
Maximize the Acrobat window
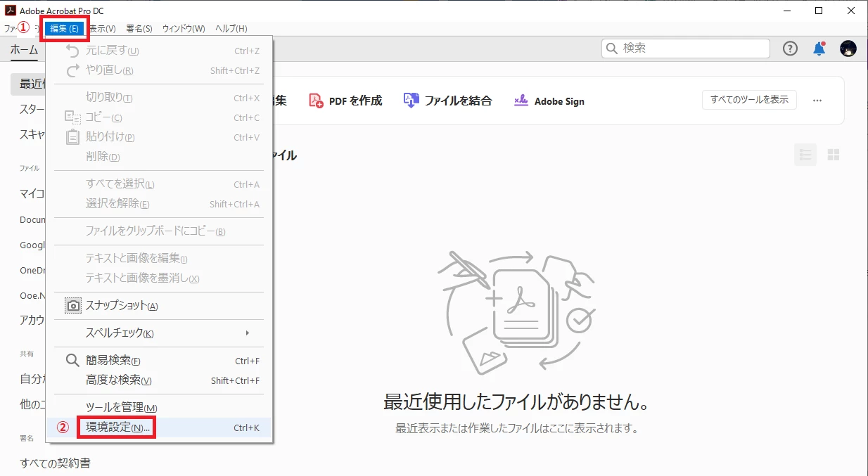[x=819, y=11]
